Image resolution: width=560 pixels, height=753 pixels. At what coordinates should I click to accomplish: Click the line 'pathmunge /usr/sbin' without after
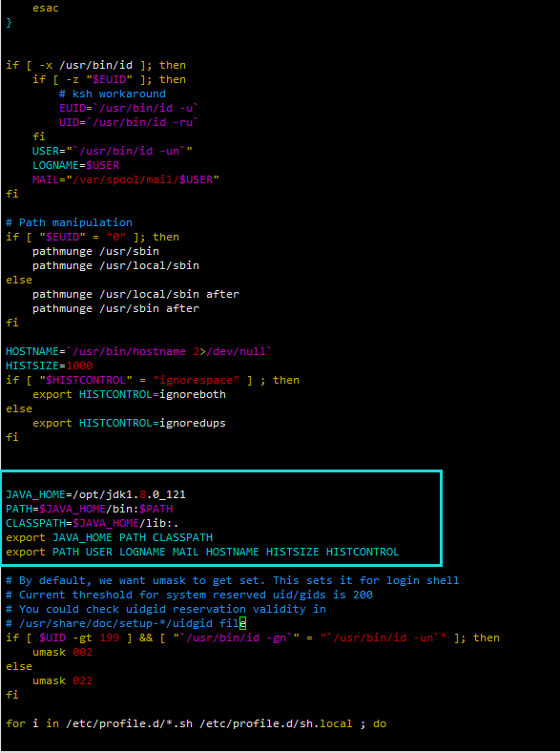95,251
